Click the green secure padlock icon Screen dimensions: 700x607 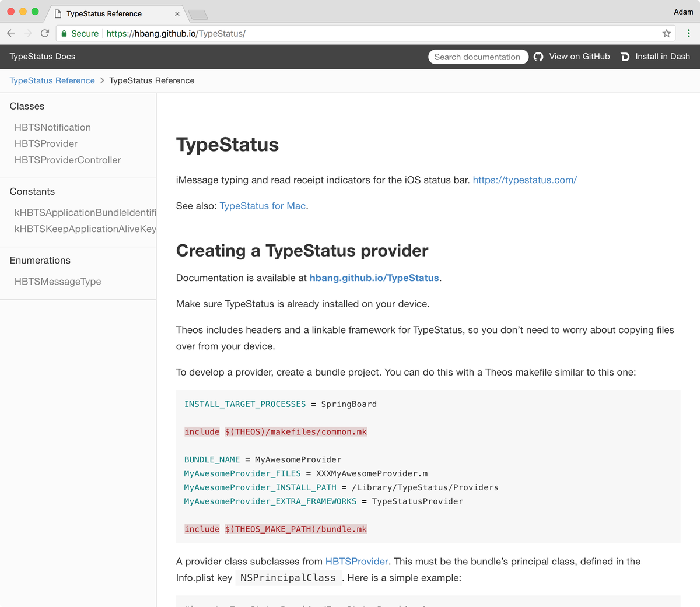pyautogui.click(x=65, y=34)
